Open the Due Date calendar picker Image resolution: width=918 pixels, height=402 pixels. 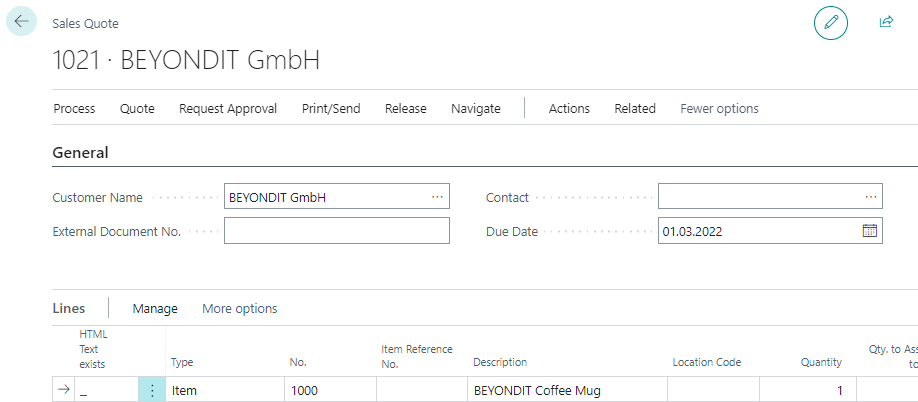pos(869,231)
